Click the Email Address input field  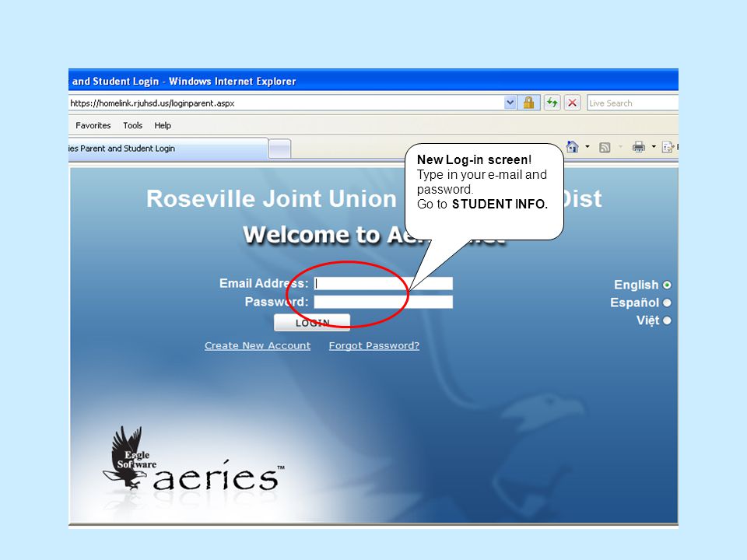point(384,283)
